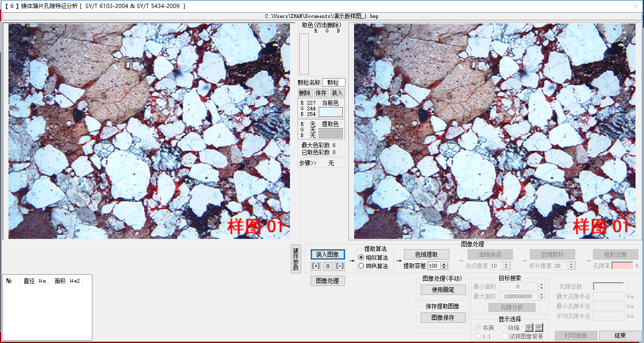Viewport: 644px width, 343px height.
Task: Click the 结束 button to finish
Action: coord(620,335)
